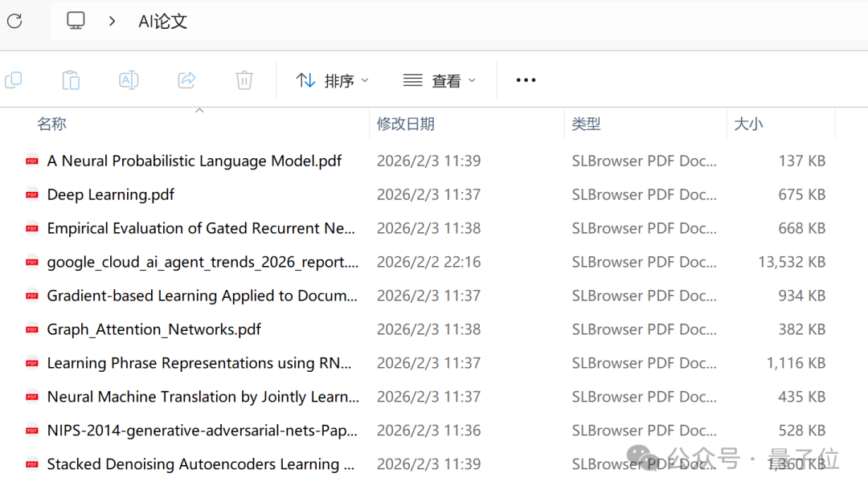Select Graph_Attention_Networks.pdf in the list
Image resolution: width=868 pixels, height=494 pixels.
[154, 329]
